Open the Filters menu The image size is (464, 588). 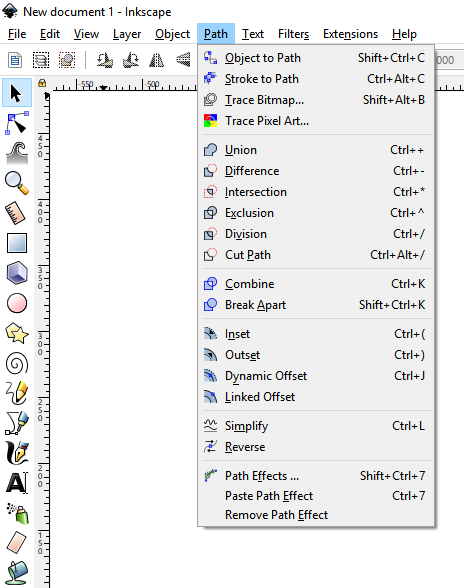pyautogui.click(x=293, y=34)
